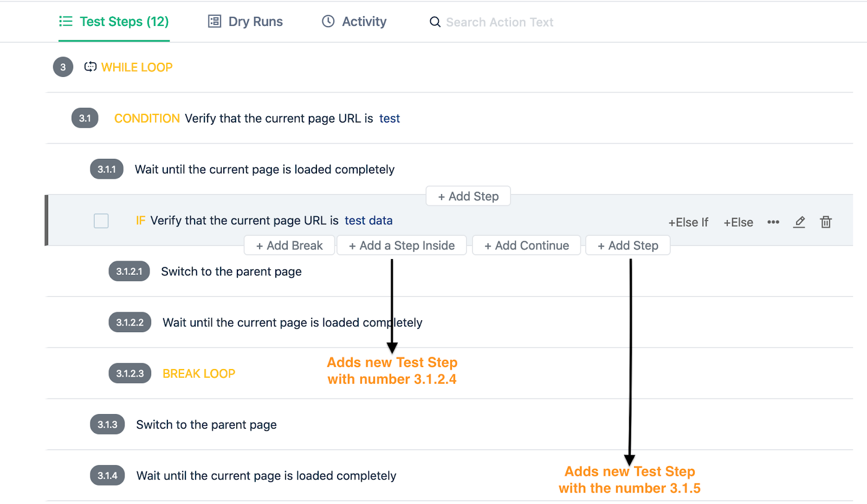Viewport: 867px width, 504px height.
Task: Select step 3.1.3 Switch to the parent page
Action: [x=206, y=425]
